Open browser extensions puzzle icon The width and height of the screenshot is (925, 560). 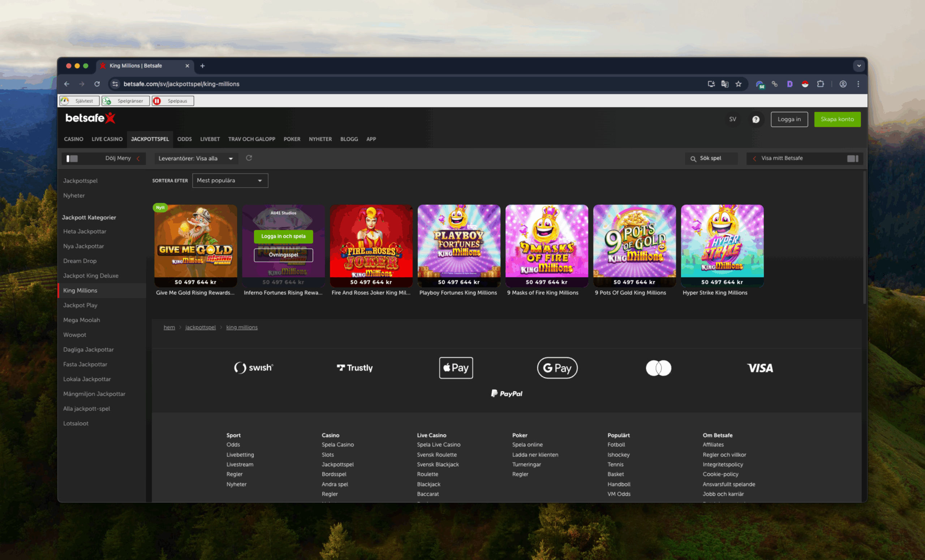(821, 84)
